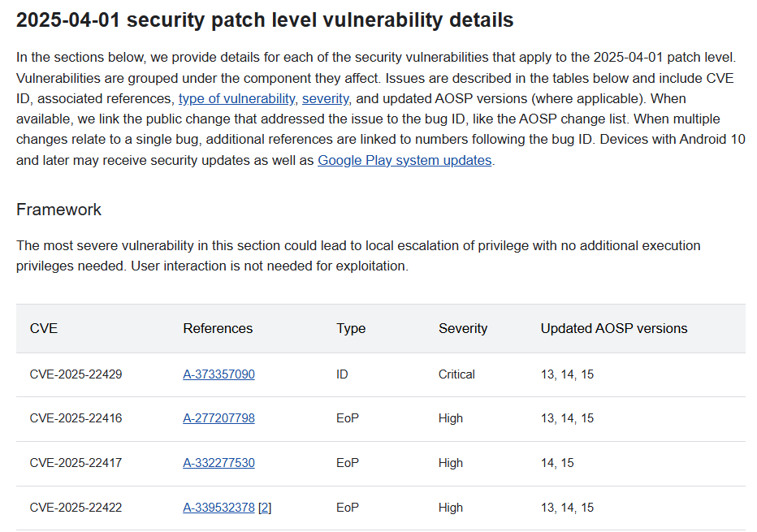This screenshot has height=532, width=757.
Task: Click CVE-2025-22416 cell text
Action: pos(76,418)
